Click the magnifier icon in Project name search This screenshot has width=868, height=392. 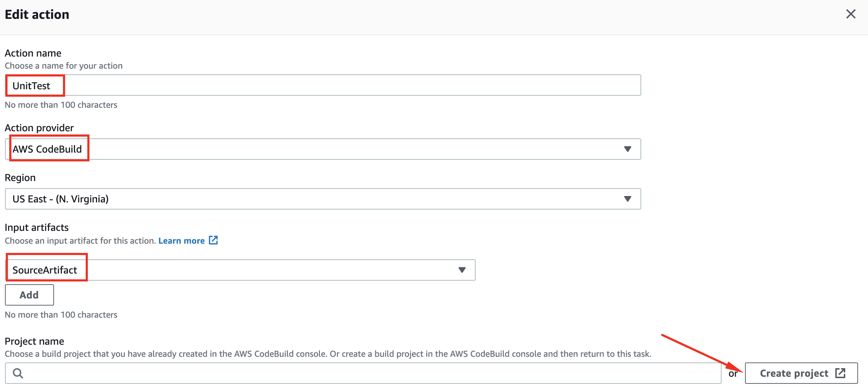(18, 373)
